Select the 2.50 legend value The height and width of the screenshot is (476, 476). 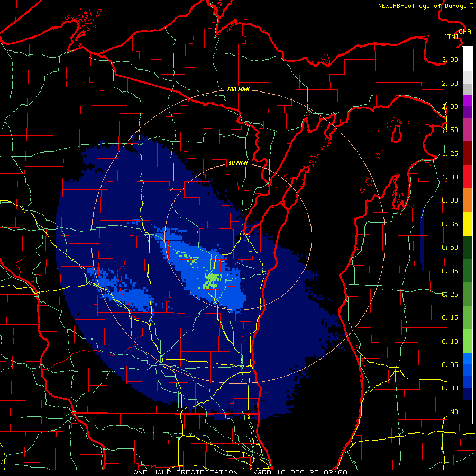tap(450, 83)
